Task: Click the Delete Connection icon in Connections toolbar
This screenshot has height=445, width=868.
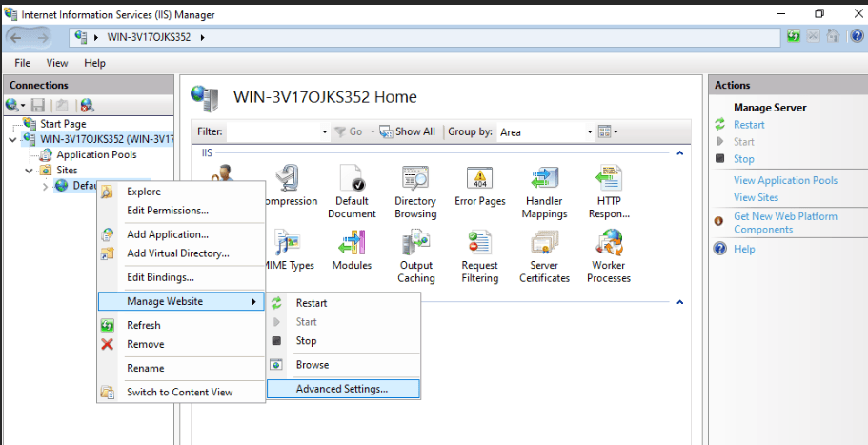Action: [x=87, y=105]
